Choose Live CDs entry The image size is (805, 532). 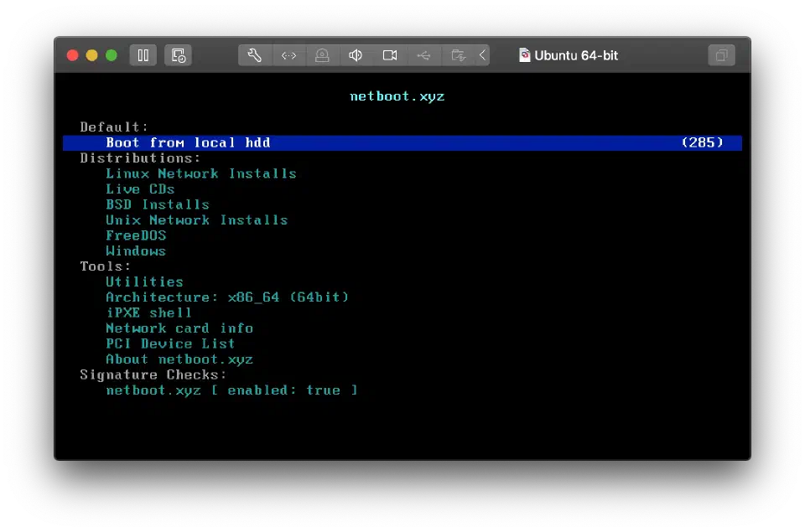pos(140,189)
